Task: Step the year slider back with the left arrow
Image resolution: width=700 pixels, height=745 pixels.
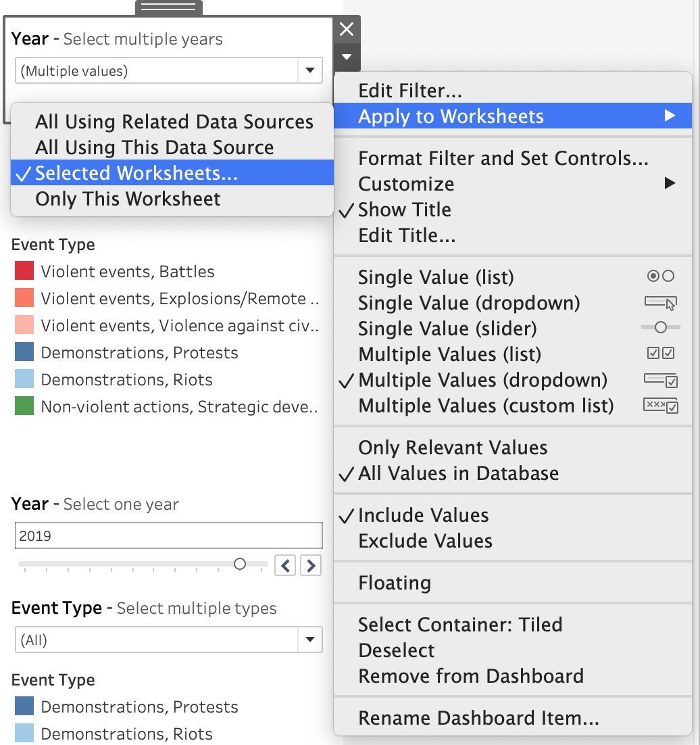Action: (x=285, y=564)
